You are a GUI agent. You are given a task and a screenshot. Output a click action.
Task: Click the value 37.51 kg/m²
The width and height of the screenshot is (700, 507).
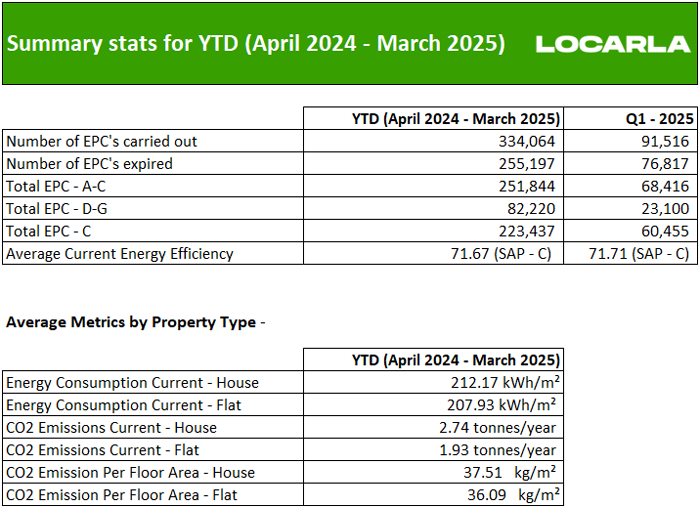(509, 472)
